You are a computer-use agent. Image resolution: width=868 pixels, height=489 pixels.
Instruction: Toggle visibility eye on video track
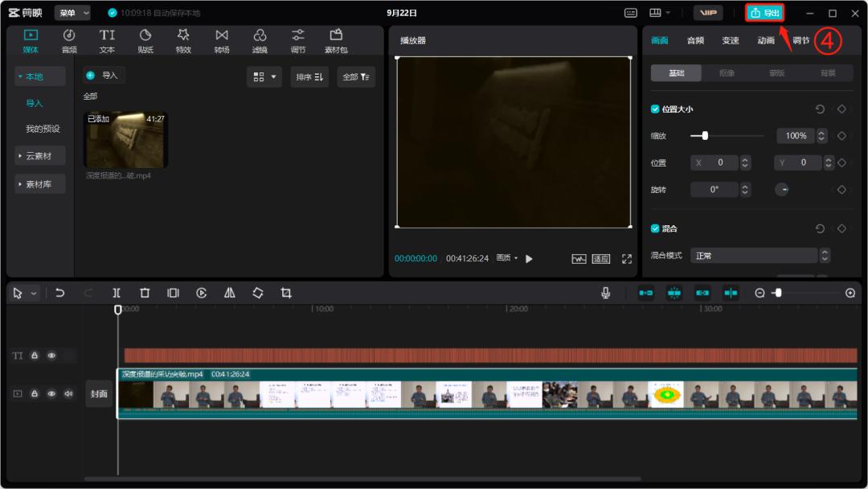pos(51,394)
